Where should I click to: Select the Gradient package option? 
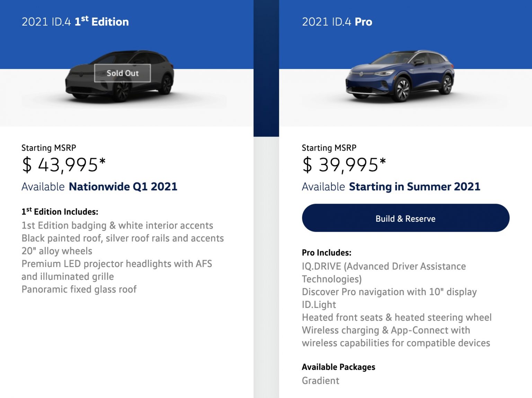point(320,381)
